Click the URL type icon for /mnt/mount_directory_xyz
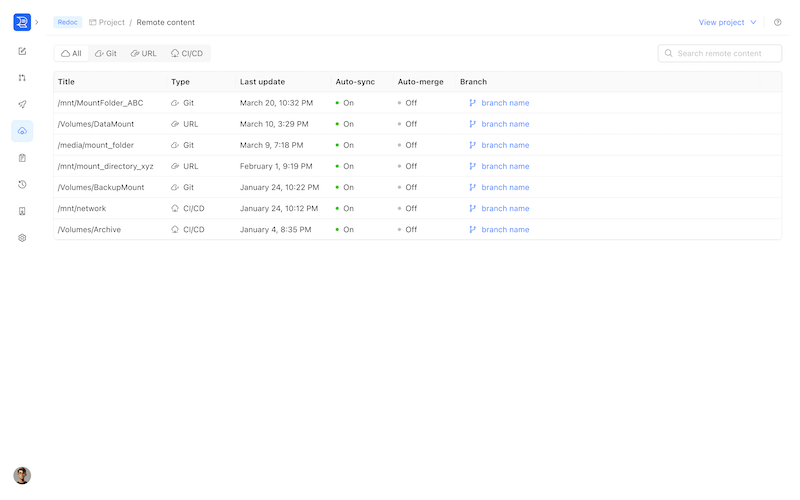This screenshot has height=500, width=800. point(175,166)
